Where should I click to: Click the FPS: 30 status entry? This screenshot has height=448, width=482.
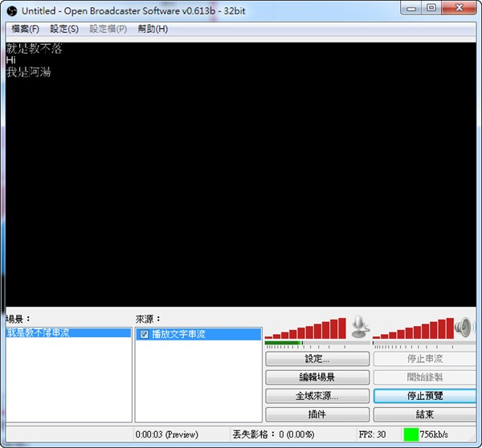coord(372,434)
